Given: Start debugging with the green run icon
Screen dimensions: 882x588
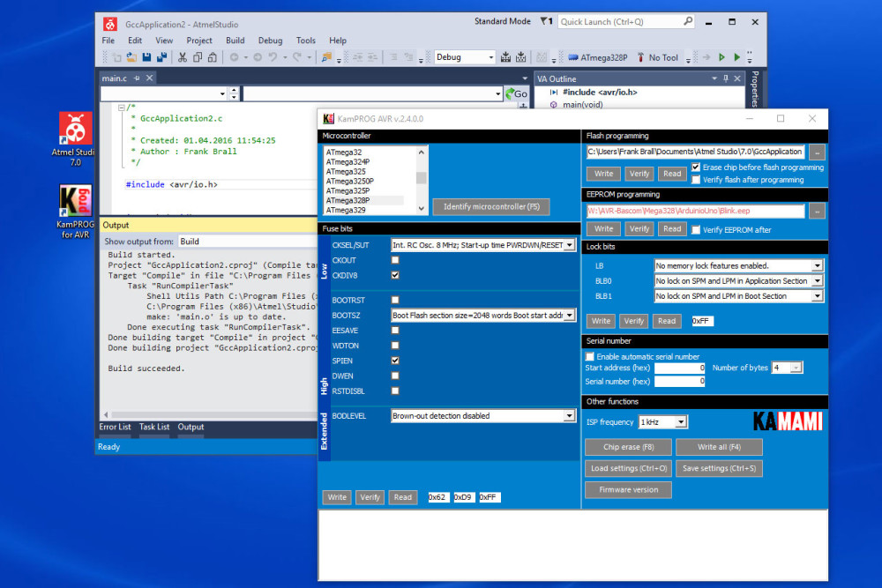Looking at the screenshot, I should point(736,56).
